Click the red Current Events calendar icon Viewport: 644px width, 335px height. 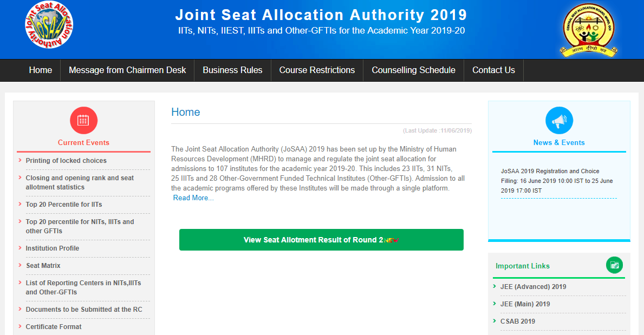[83, 120]
